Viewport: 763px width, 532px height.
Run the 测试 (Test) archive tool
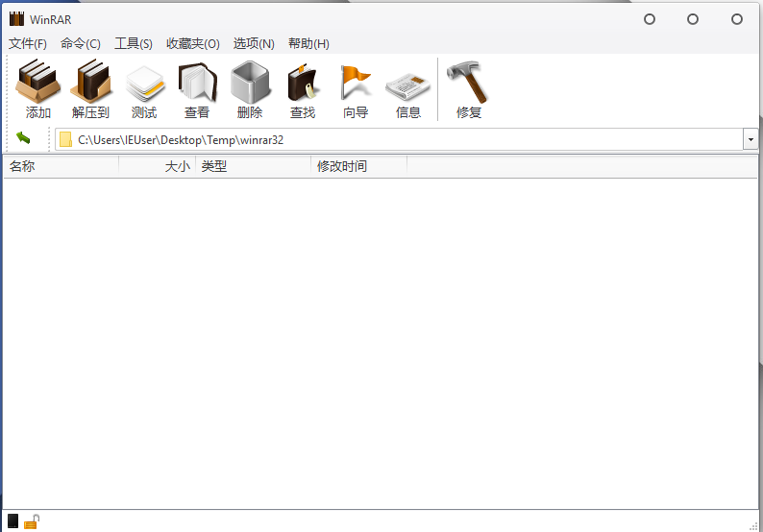pos(144,89)
